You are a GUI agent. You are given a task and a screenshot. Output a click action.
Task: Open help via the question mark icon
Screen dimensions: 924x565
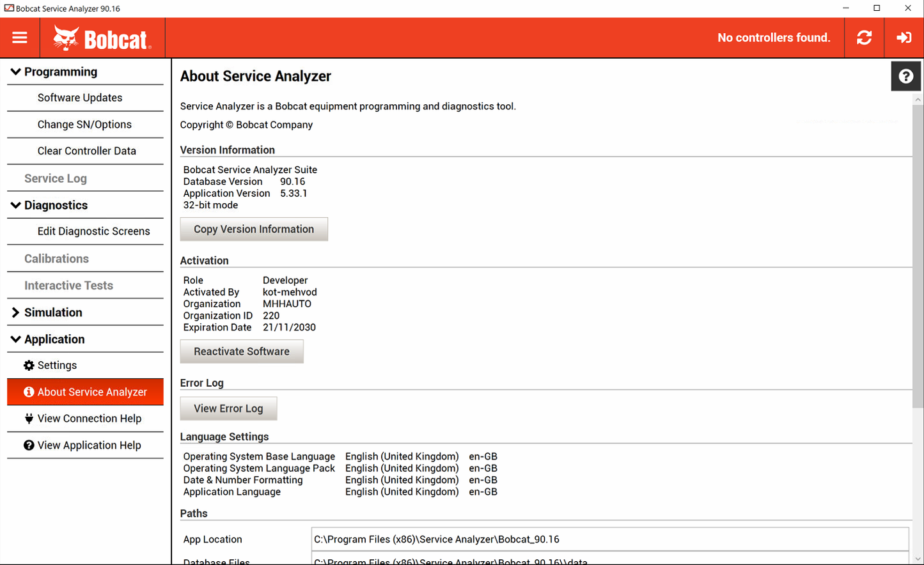click(906, 76)
